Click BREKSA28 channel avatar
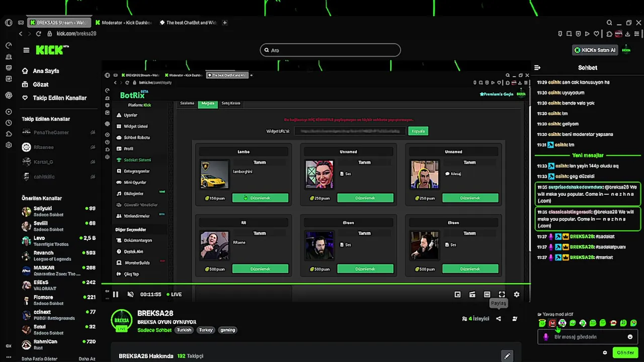The width and height of the screenshot is (644, 362). (121, 320)
